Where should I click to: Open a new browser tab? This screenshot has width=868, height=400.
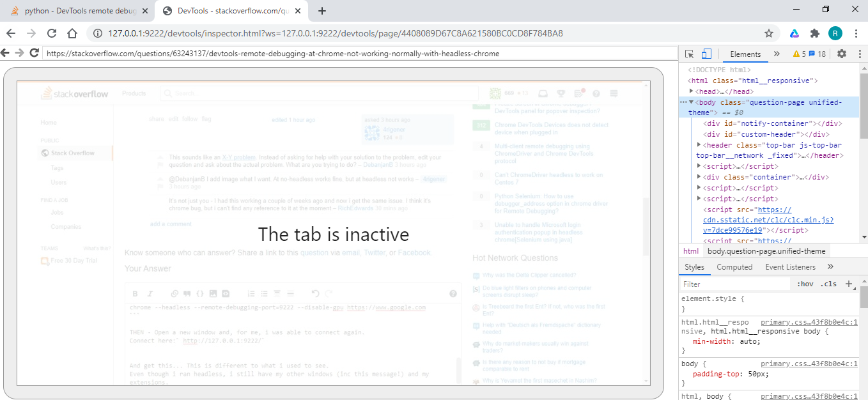(322, 11)
